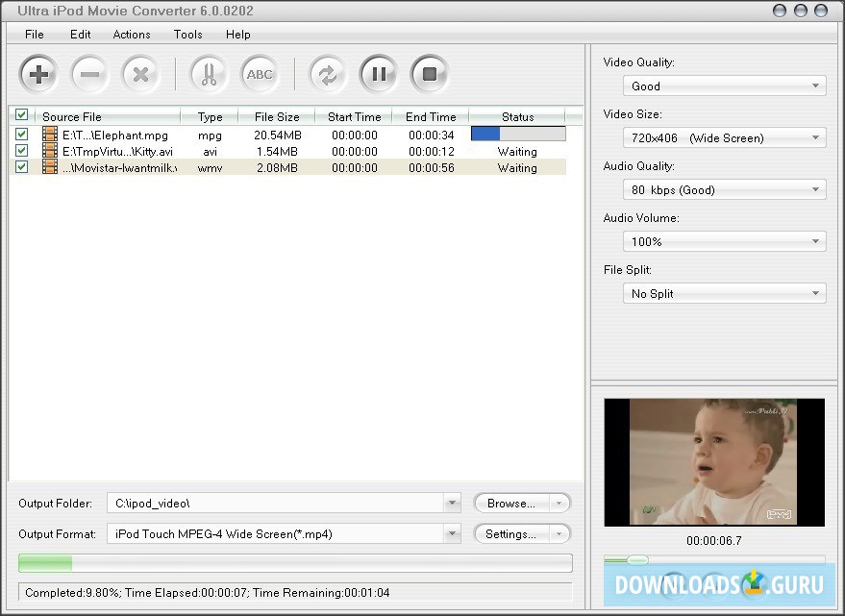Click the mpg type cell
This screenshot has width=845, height=616.
coord(210,135)
